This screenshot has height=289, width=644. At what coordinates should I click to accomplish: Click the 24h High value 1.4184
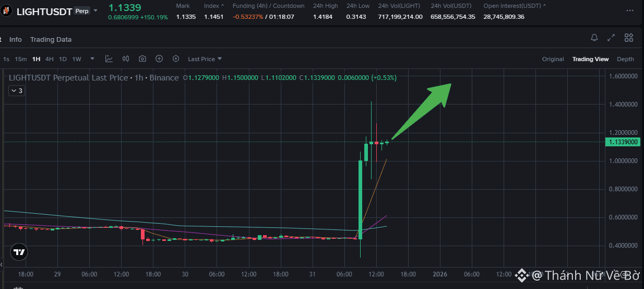[323, 17]
